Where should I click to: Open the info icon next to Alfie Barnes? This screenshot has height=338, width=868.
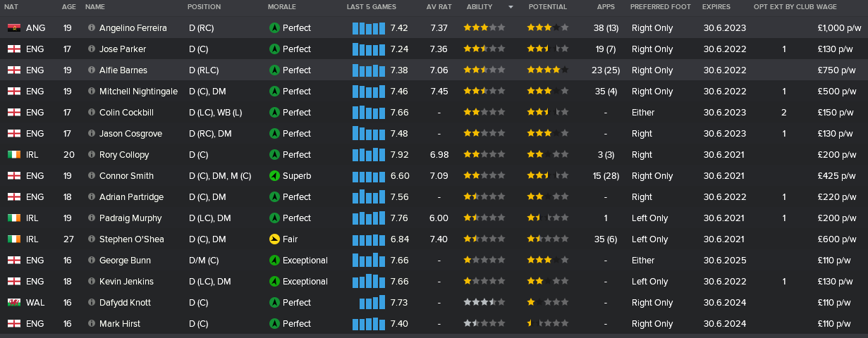click(x=92, y=70)
